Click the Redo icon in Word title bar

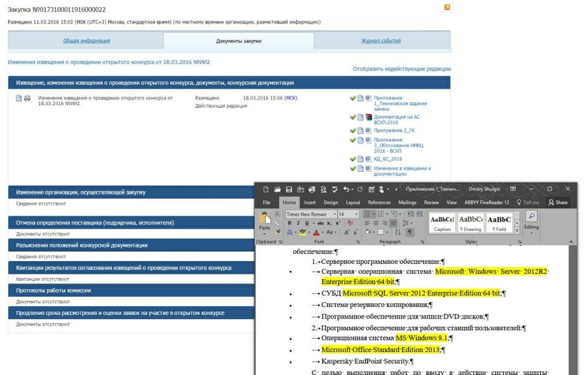pos(360,189)
